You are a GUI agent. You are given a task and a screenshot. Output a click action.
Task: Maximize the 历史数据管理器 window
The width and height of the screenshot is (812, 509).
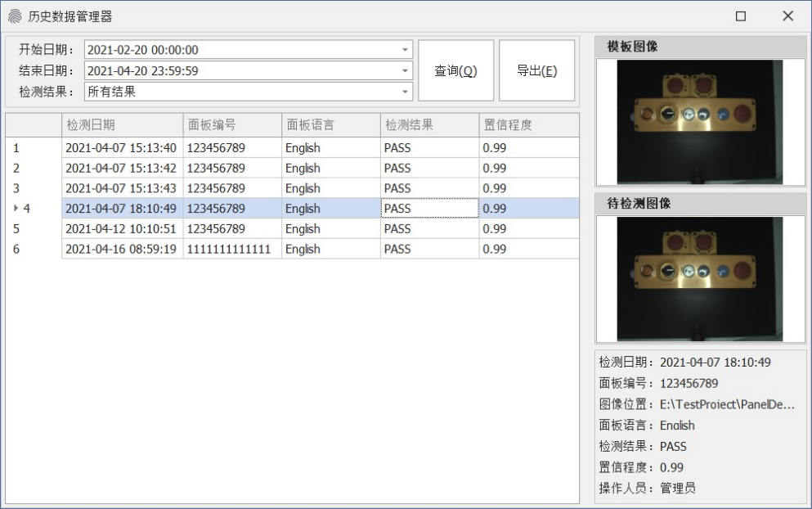741,16
